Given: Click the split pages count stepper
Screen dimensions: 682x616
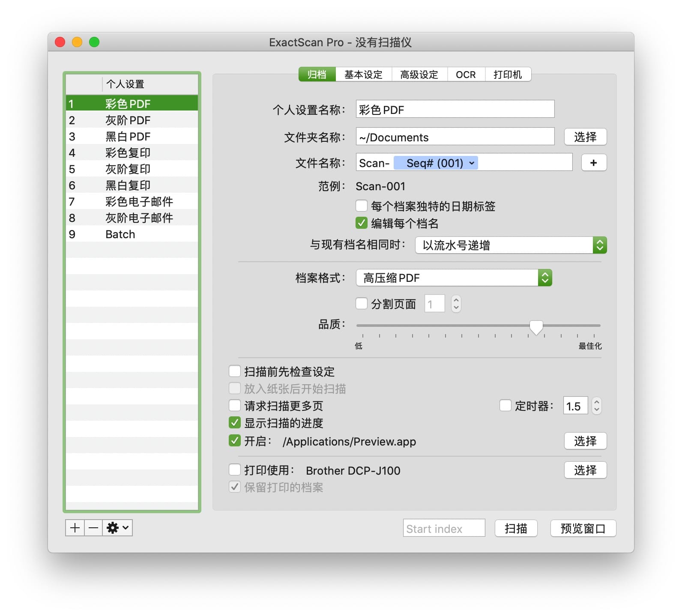Looking at the screenshot, I should tap(456, 304).
